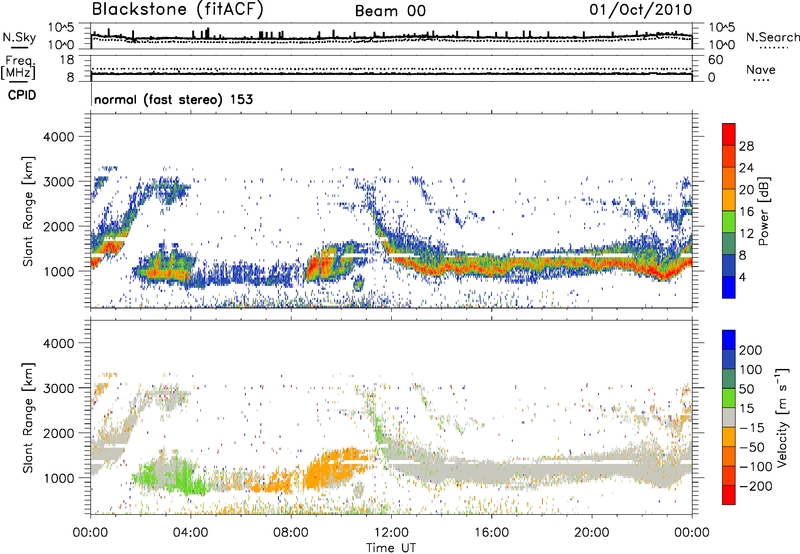This screenshot has width=800, height=554.
Task: Click the '18' frequency axis value
Action: tap(67, 60)
